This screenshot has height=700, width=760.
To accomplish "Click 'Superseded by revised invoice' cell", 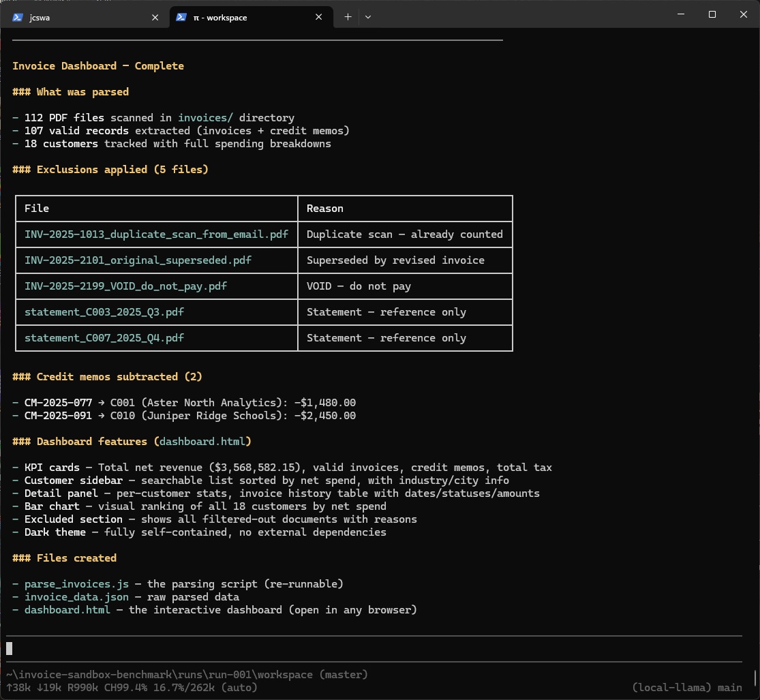I will 395,260.
